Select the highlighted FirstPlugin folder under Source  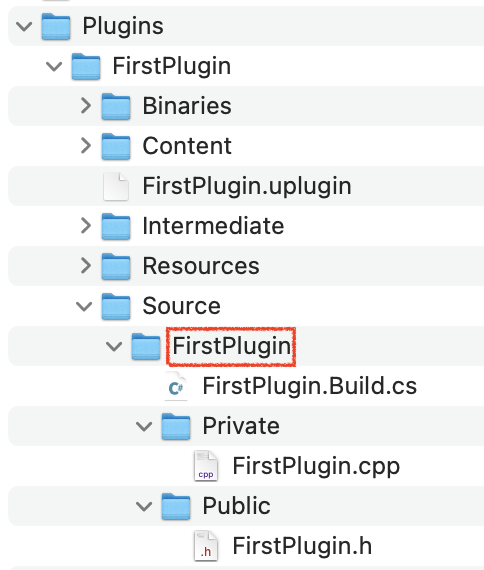click(x=231, y=346)
